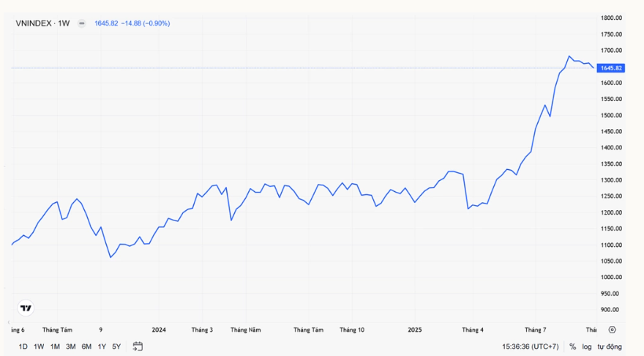This screenshot has height=356, width=644.
Task: Choose the 6M time range
Action: pos(86,346)
